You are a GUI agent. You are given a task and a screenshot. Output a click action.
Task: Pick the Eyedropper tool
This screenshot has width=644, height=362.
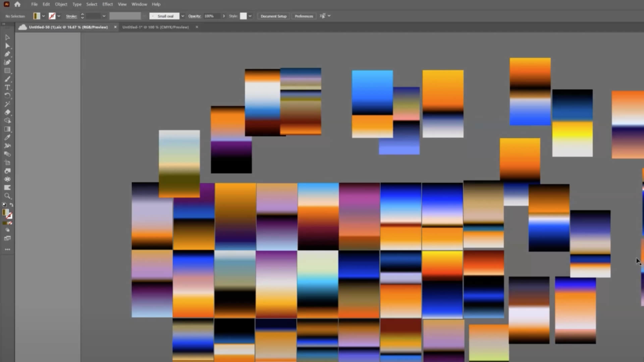[x=7, y=137]
